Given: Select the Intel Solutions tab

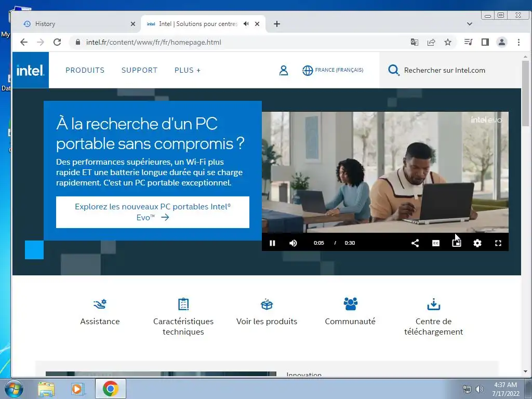Looking at the screenshot, I should tap(198, 24).
